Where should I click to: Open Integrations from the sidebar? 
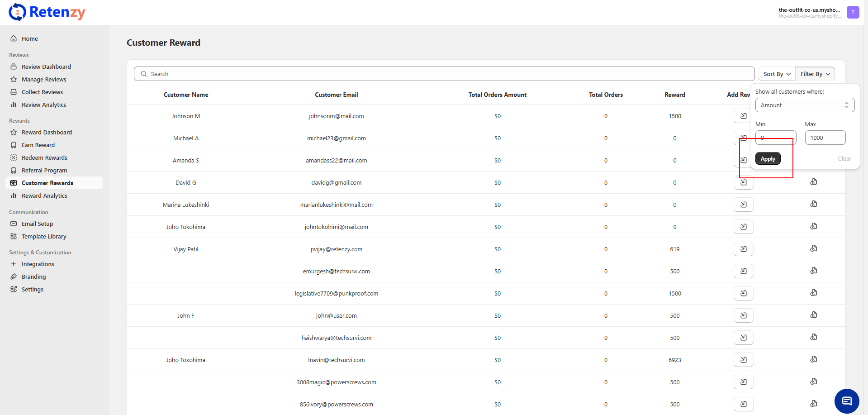[38, 264]
